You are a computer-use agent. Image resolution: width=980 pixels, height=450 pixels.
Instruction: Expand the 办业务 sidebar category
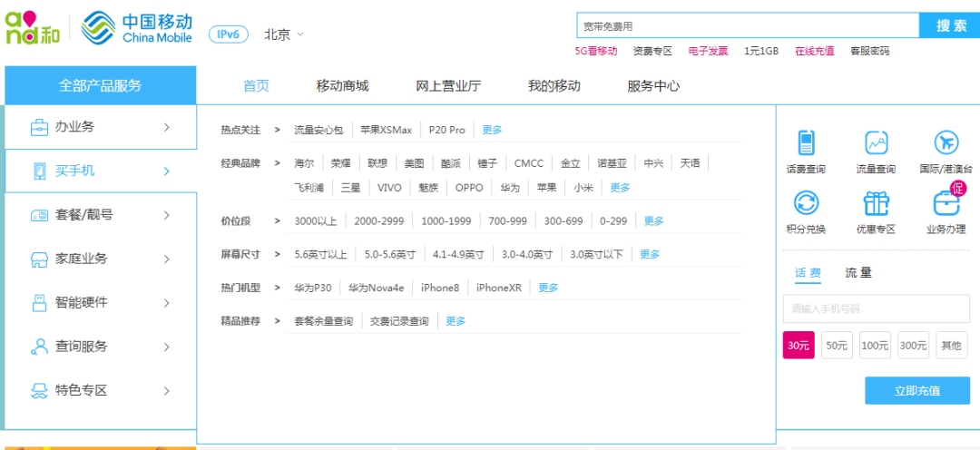point(100,127)
